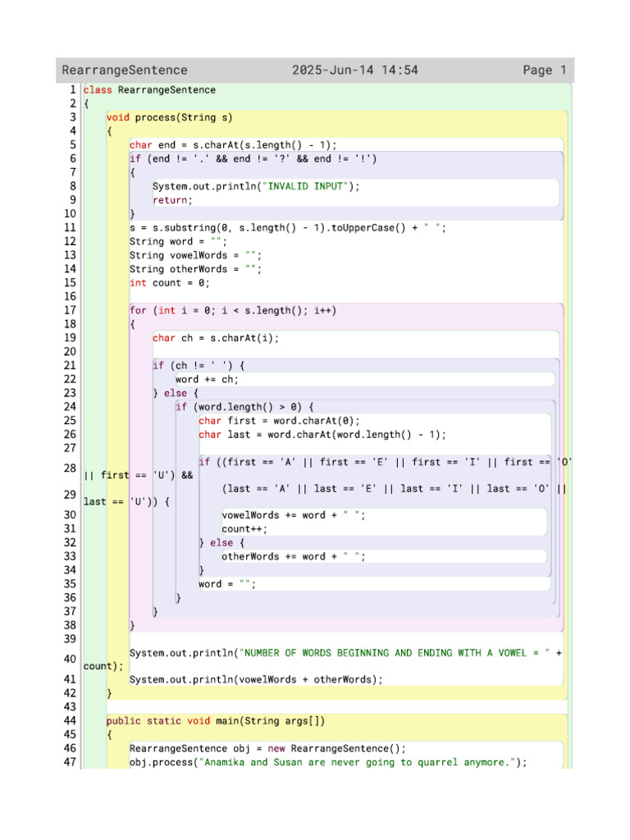Click the 'String word = "";' declaration
The image size is (630, 840).
pyautogui.click(x=178, y=242)
